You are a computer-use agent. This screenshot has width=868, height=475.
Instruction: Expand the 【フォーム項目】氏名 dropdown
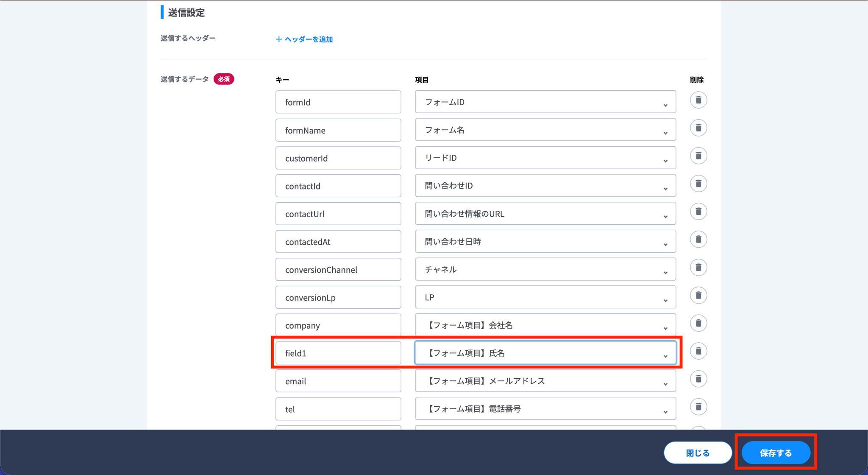coord(545,353)
